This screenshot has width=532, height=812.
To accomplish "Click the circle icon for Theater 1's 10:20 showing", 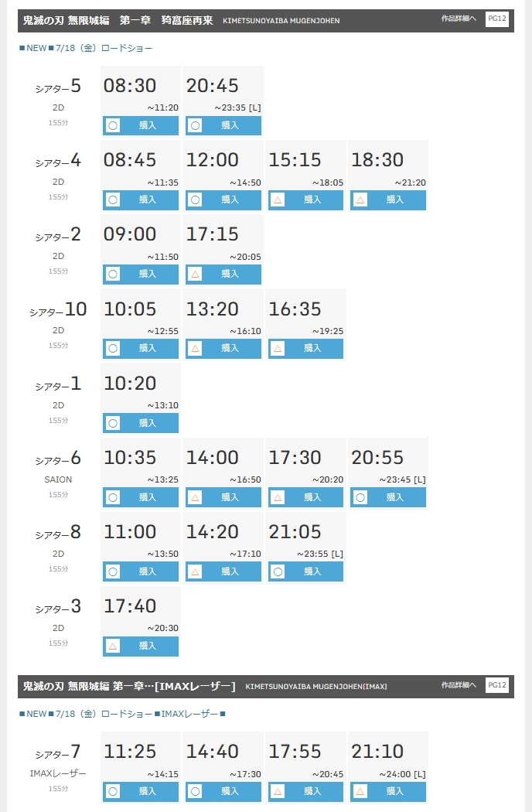I will click(113, 423).
